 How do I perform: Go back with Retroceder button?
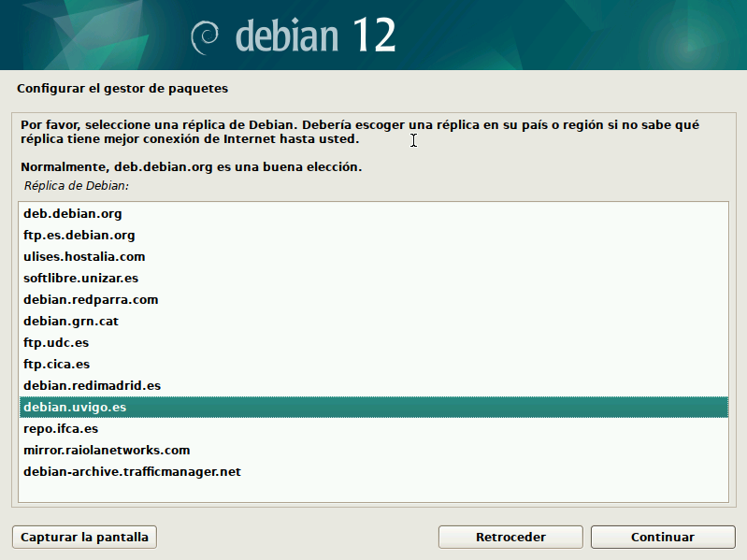[x=510, y=538]
